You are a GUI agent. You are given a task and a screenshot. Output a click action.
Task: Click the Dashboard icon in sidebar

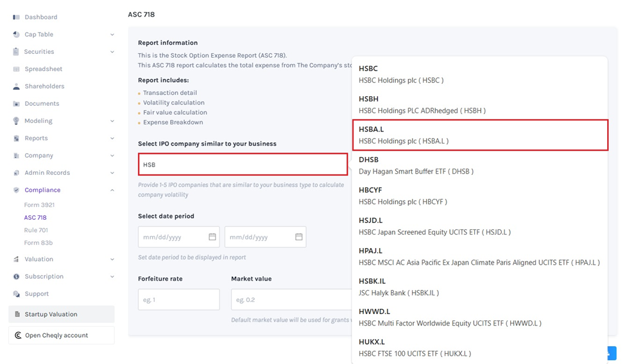[x=16, y=17]
